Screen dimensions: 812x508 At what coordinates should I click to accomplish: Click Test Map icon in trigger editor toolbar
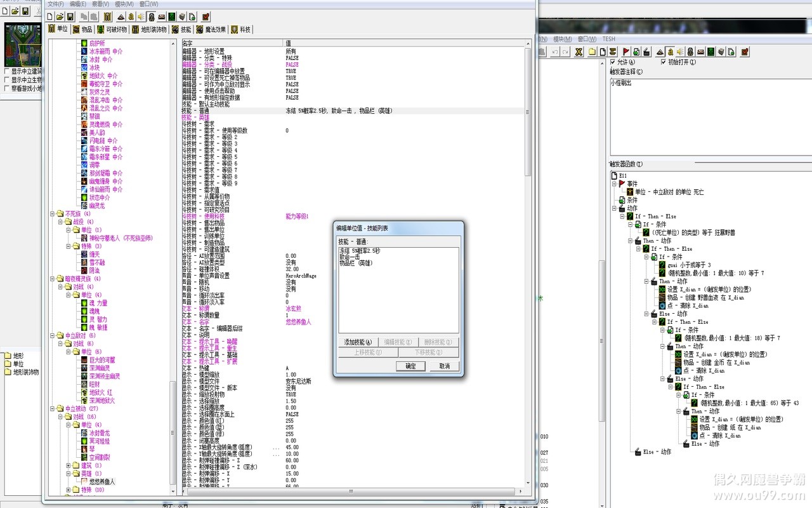(x=745, y=51)
